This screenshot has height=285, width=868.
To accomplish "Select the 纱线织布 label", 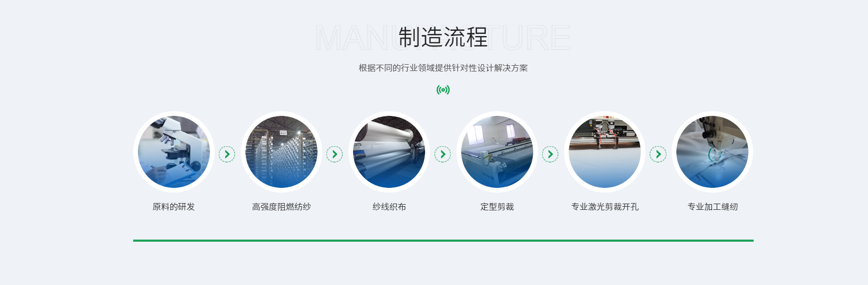I will [389, 207].
